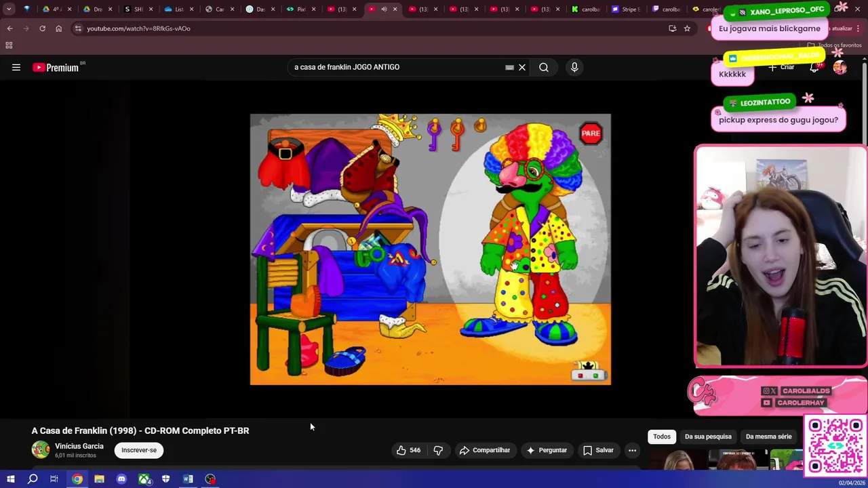
Task: Open the site information icon in the address bar
Action: [x=78, y=28]
